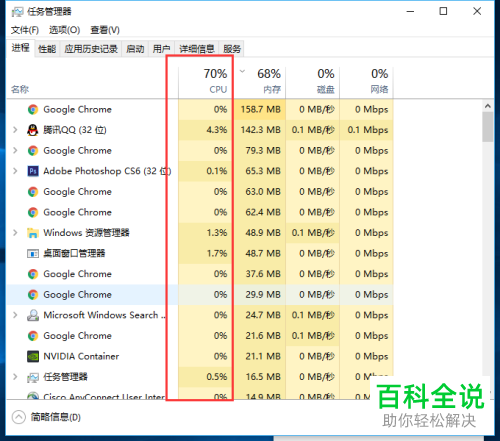Open the 查看(V) menu
The image size is (500, 441).
pos(105,30)
